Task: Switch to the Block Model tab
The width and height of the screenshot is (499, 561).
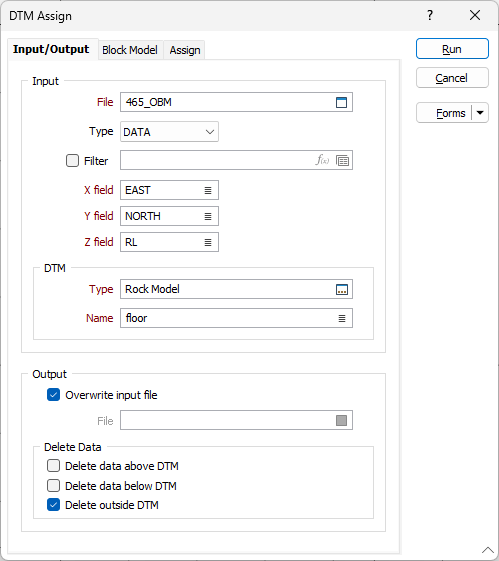Action: point(130,50)
